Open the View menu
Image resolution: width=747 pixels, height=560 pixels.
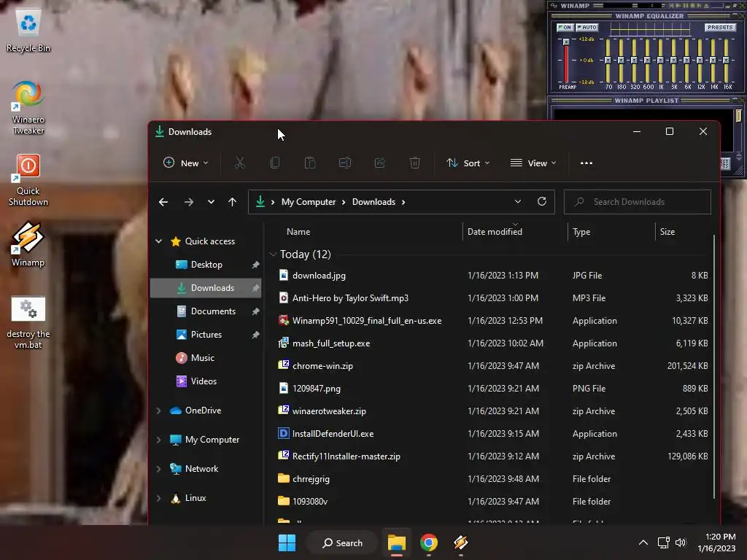point(533,163)
